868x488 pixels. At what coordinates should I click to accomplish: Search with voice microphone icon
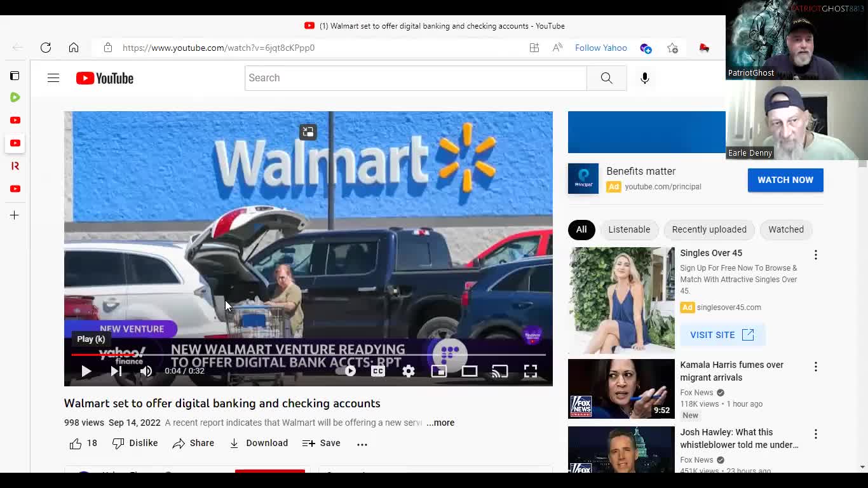tap(645, 78)
